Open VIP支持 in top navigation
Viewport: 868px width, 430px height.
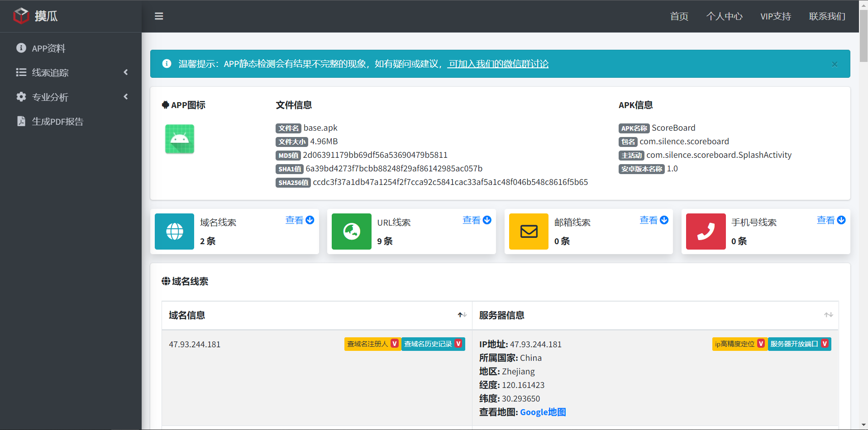tap(776, 16)
